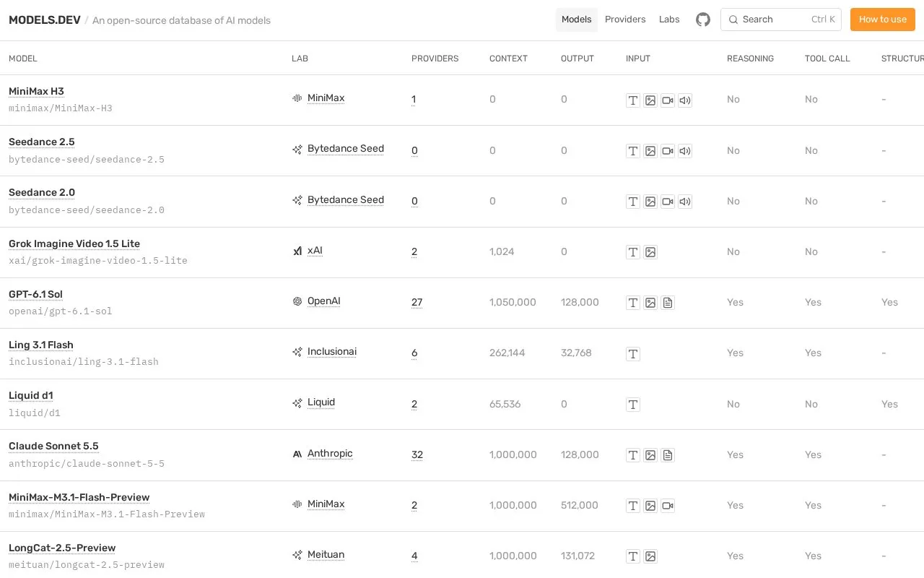Click the GPT-6.1 Sol image input icon
This screenshot has height=578, width=924.
point(650,303)
